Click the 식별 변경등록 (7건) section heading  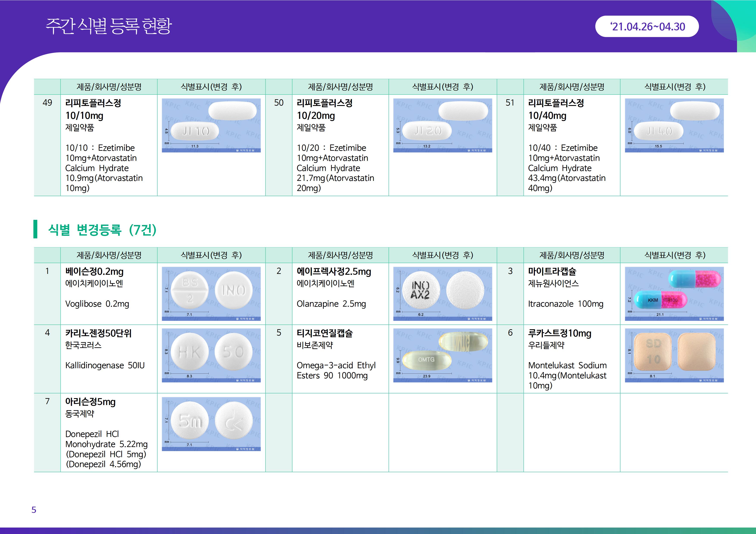[102, 230]
